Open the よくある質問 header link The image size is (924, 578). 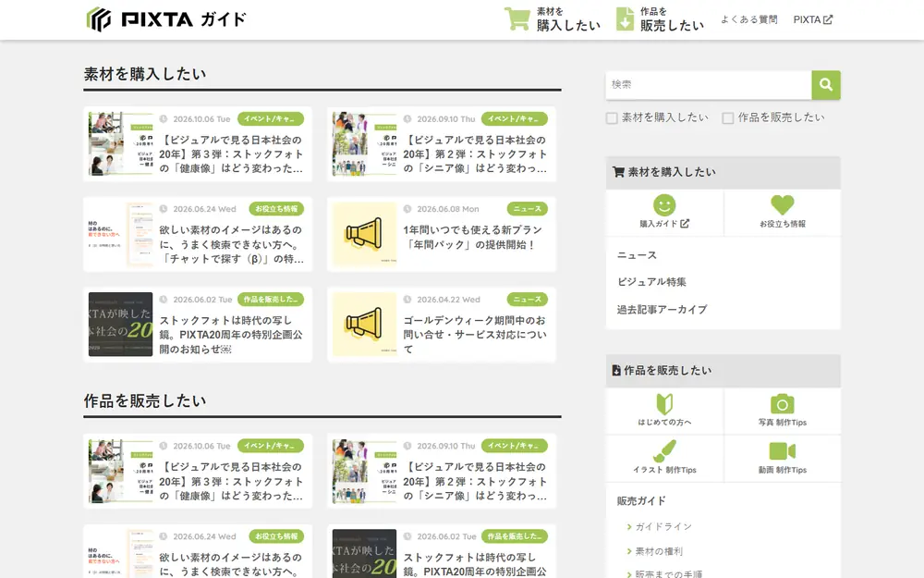[749, 19]
